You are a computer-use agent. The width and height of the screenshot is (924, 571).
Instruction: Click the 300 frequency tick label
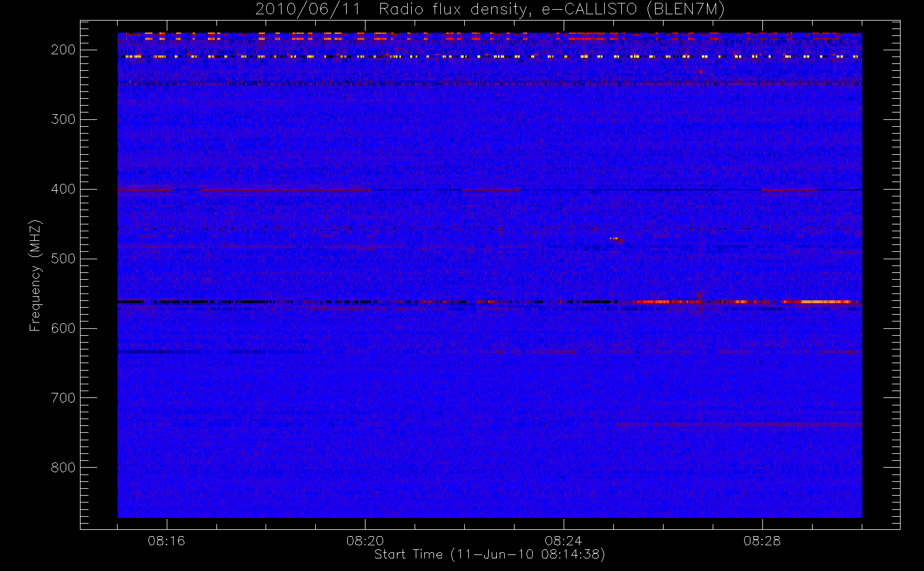[63, 119]
